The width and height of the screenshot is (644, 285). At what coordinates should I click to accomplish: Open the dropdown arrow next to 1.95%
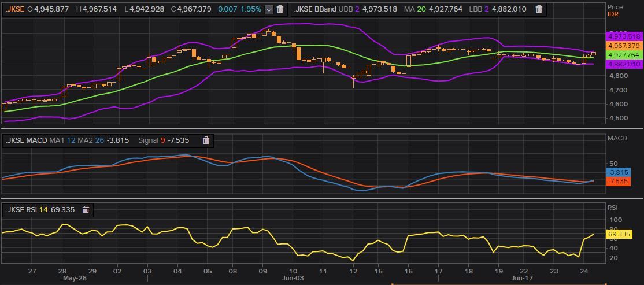pyautogui.click(x=269, y=9)
